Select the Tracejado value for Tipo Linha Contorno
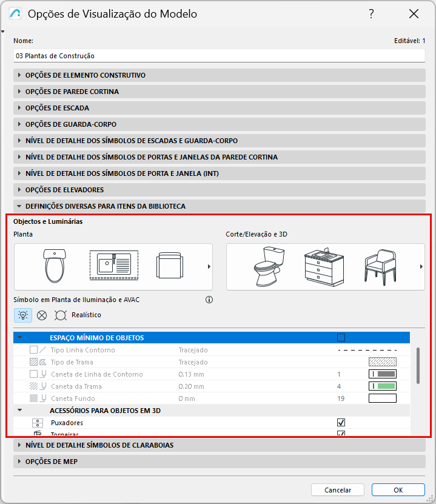 193,350
